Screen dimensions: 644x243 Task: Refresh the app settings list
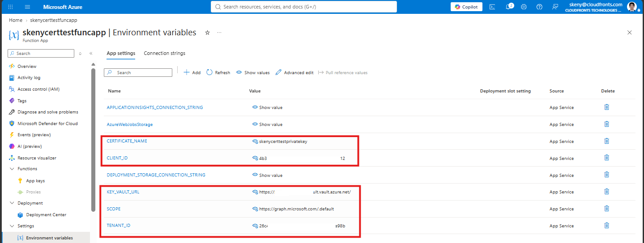tap(218, 72)
